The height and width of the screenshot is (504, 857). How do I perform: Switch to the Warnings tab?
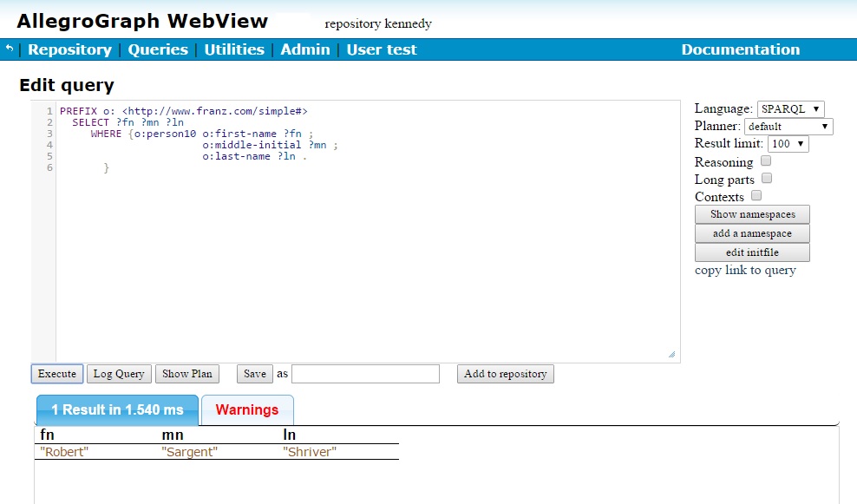(x=247, y=410)
